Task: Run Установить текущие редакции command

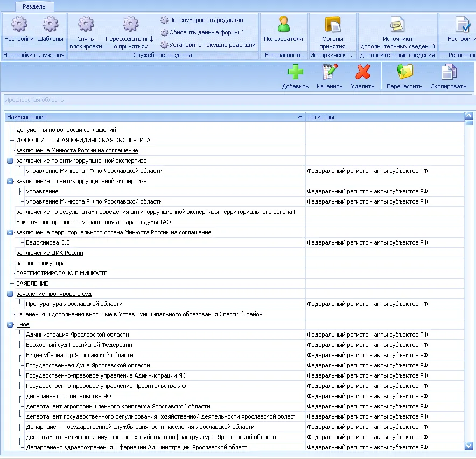Action: tap(208, 45)
